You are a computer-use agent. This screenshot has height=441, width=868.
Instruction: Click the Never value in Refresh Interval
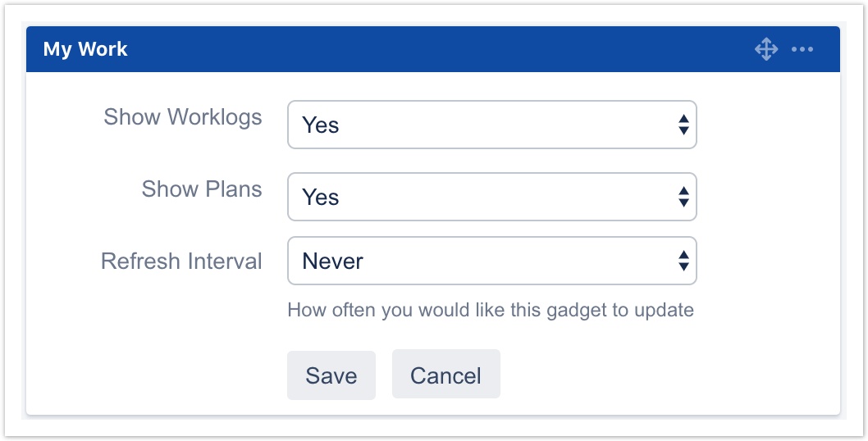click(333, 261)
